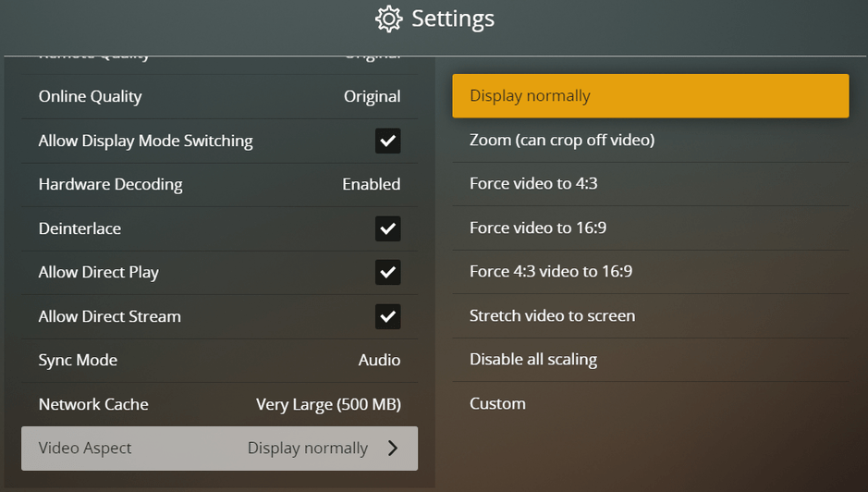This screenshot has width=868, height=492.
Task: Open the Network Cache size setting
Action: coord(219,404)
